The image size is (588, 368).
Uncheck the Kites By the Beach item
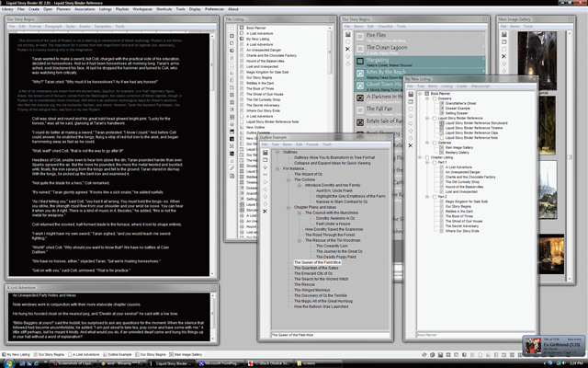(x=360, y=74)
